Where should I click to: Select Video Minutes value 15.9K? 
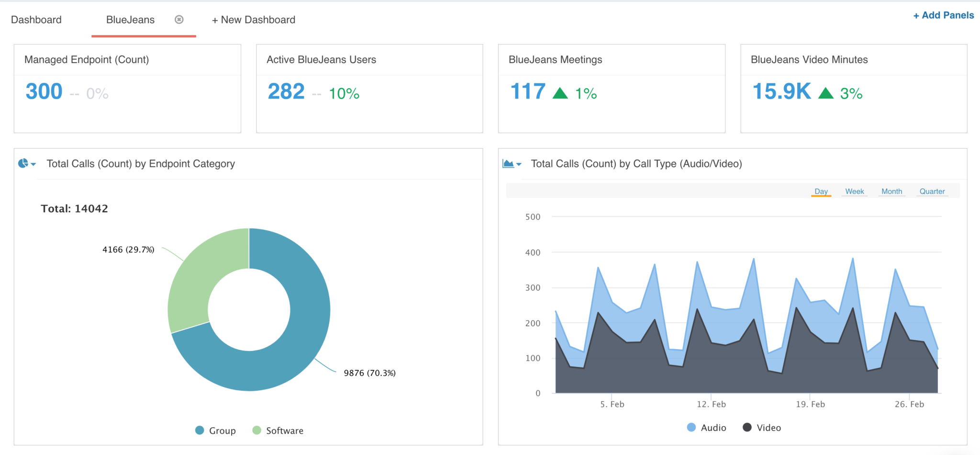[782, 91]
